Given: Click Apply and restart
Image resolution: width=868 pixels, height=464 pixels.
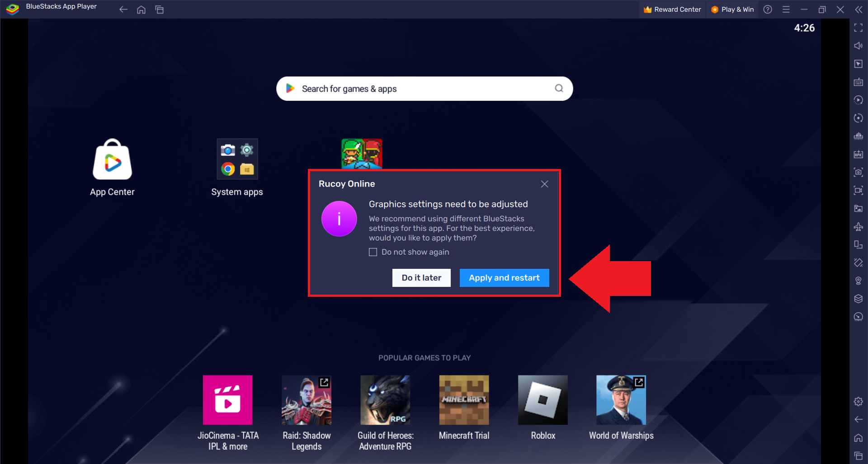Looking at the screenshot, I should pyautogui.click(x=504, y=277).
